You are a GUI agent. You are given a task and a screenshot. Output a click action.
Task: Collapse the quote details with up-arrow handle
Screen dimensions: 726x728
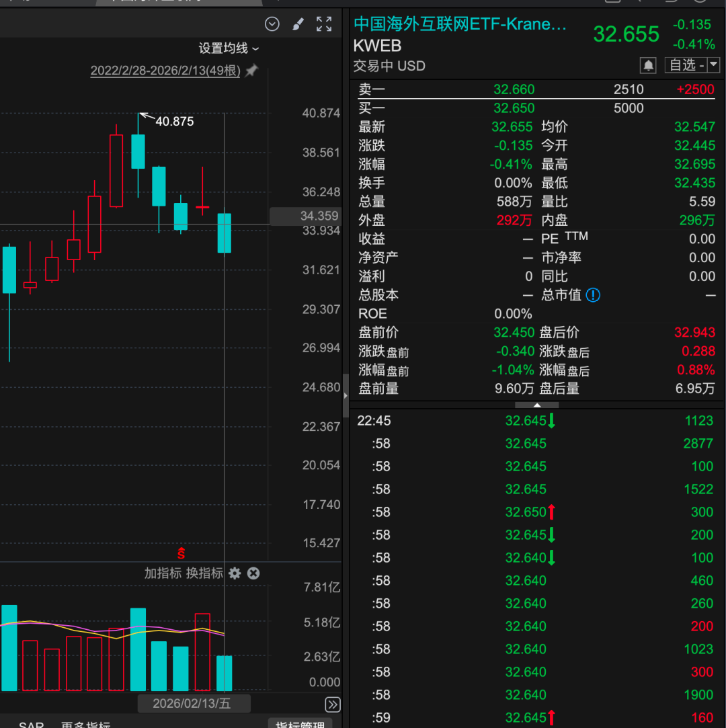pyautogui.click(x=536, y=405)
